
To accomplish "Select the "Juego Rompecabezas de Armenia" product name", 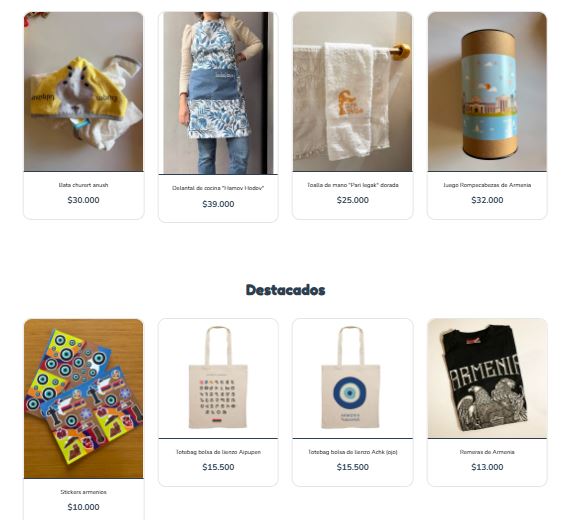I will (x=487, y=185).
